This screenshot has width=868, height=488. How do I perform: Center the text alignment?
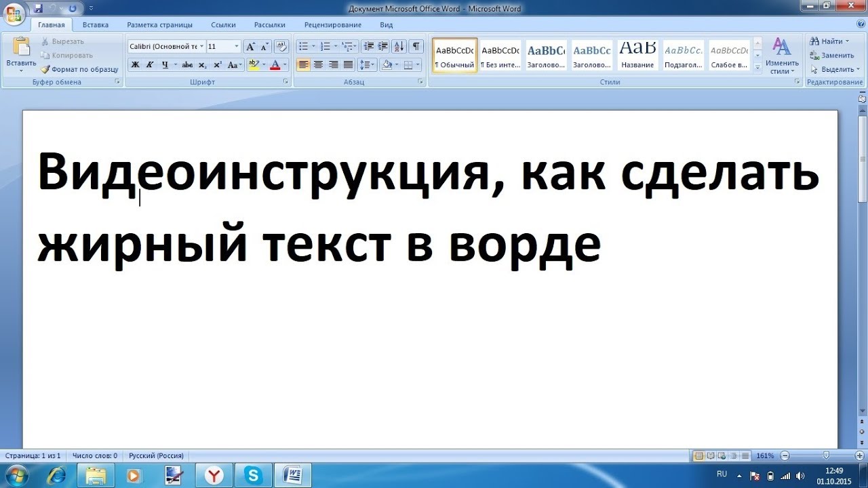coord(318,65)
